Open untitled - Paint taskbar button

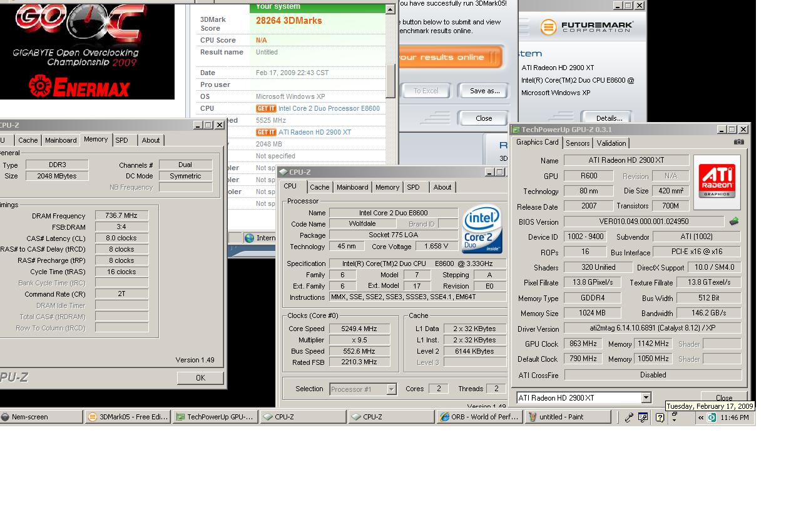pos(567,417)
